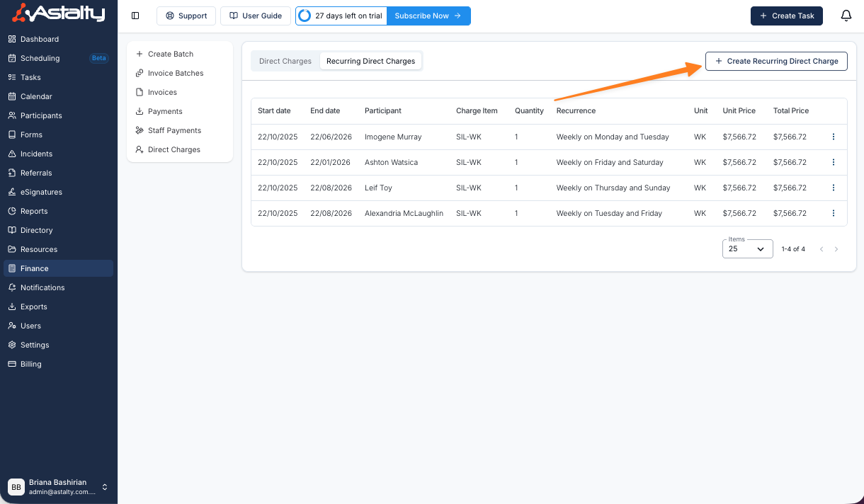Open Invoice Batches page
Image resolution: width=864 pixels, height=504 pixels.
pos(175,73)
